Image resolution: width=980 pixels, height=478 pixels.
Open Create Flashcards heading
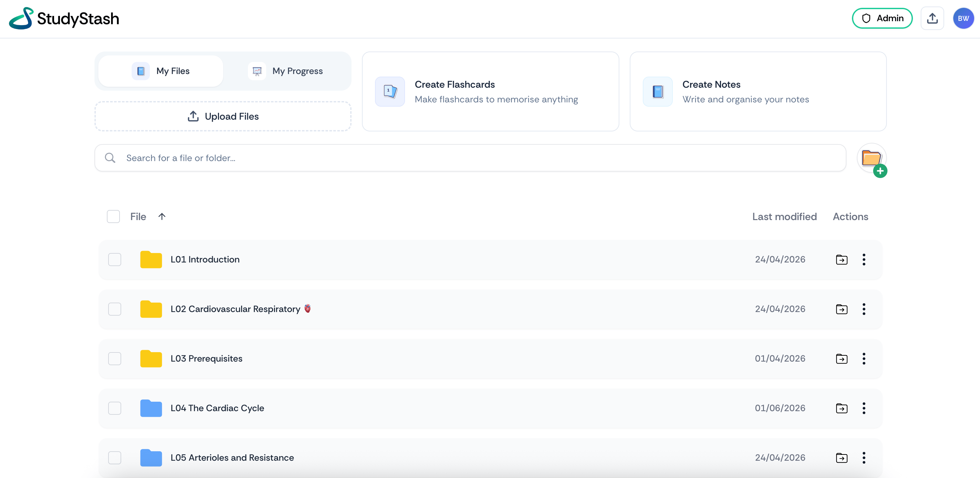click(x=454, y=84)
